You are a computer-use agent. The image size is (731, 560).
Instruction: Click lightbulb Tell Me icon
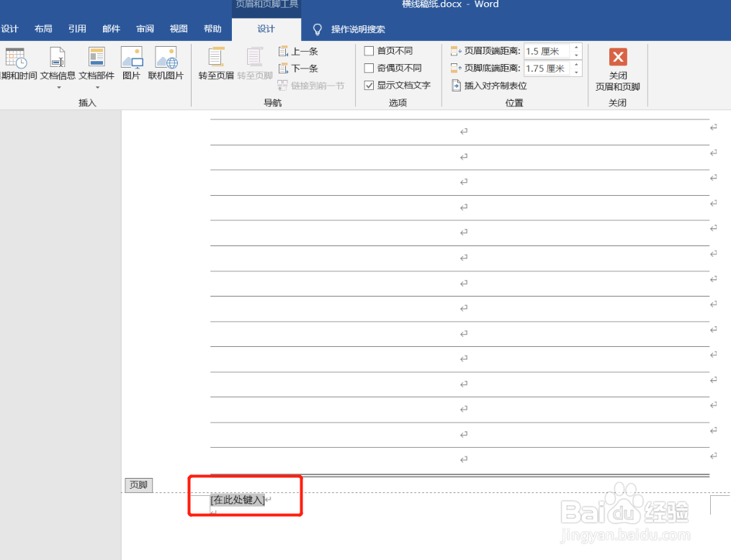(x=318, y=30)
